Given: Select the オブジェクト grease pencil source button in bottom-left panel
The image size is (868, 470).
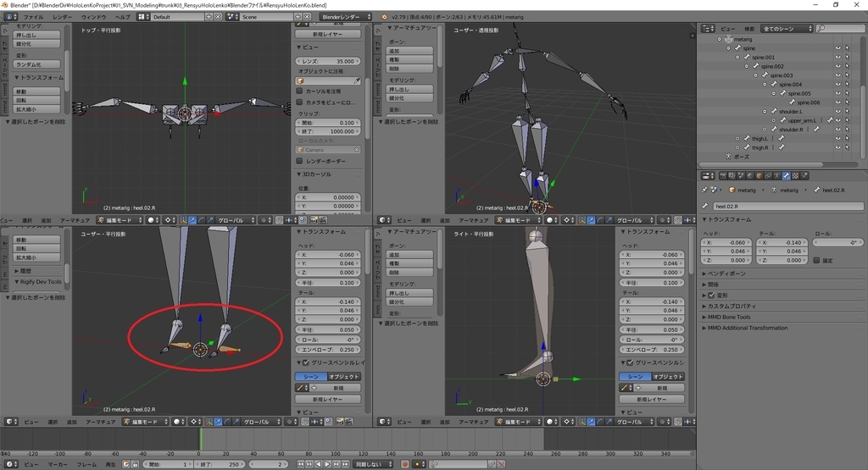Looking at the screenshot, I should click(344, 377).
